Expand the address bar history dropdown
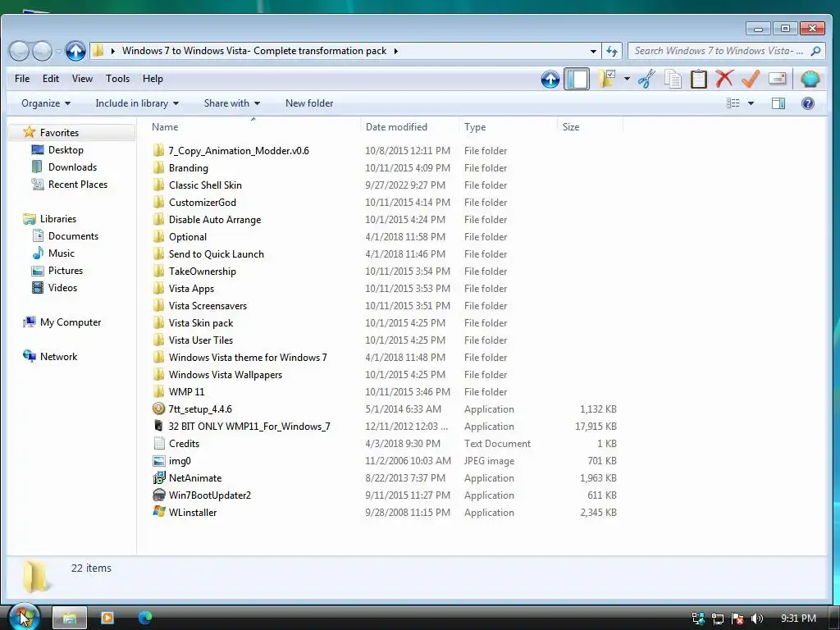The width and height of the screenshot is (840, 630). click(594, 52)
